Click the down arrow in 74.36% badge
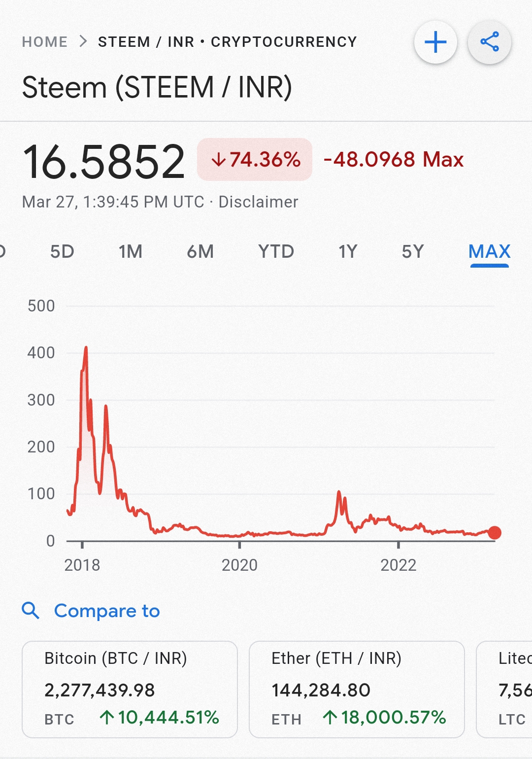This screenshot has height=759, width=532. 218,160
